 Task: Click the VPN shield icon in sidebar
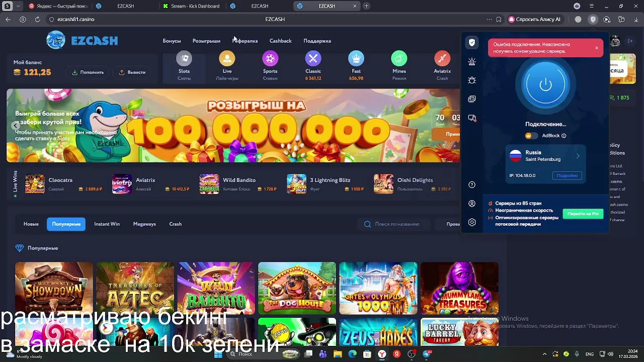[472, 42]
